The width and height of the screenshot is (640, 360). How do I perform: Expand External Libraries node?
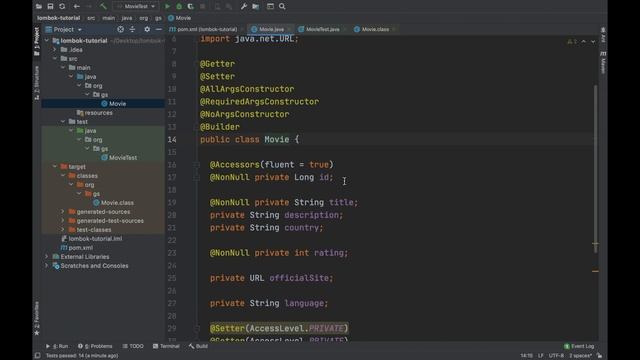coord(47,256)
